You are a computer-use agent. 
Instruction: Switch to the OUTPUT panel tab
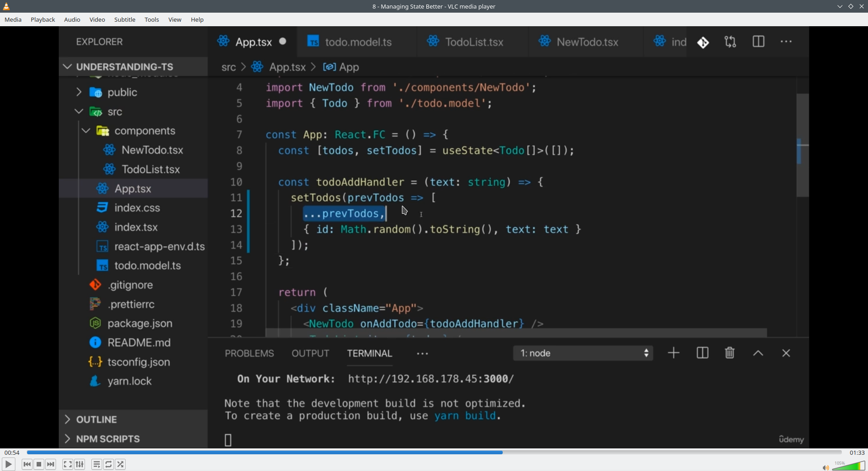pyautogui.click(x=310, y=353)
